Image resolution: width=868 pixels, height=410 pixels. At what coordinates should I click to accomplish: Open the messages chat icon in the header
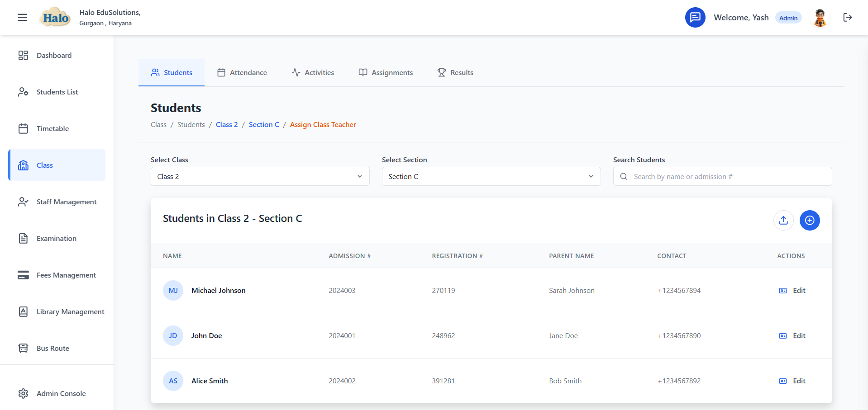click(695, 17)
